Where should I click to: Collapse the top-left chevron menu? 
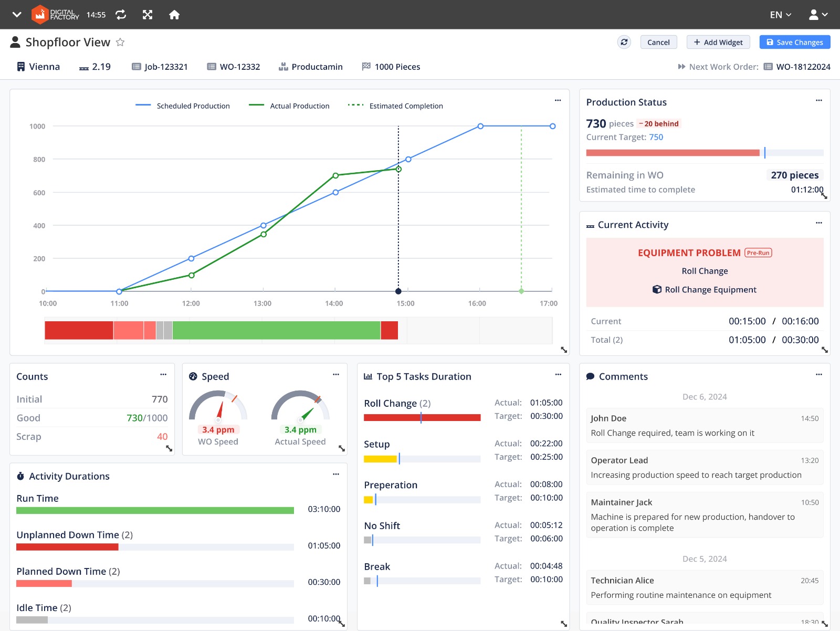tap(17, 15)
